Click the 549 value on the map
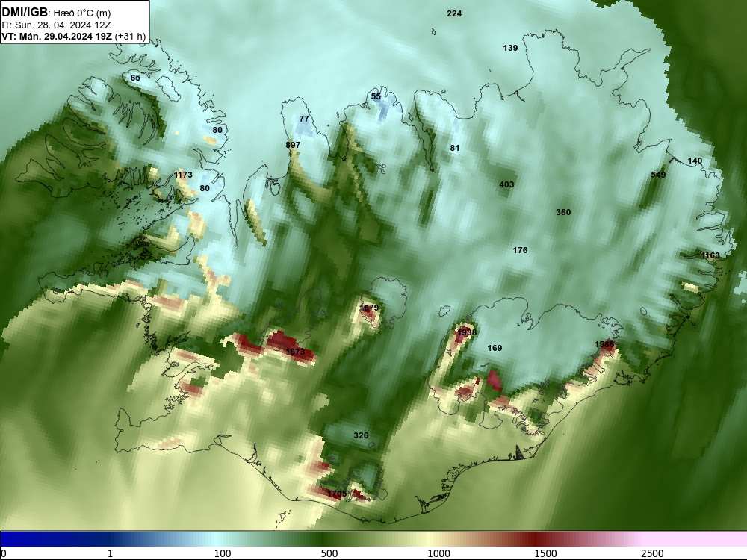Screen dimensions: 747x560 tap(658, 175)
